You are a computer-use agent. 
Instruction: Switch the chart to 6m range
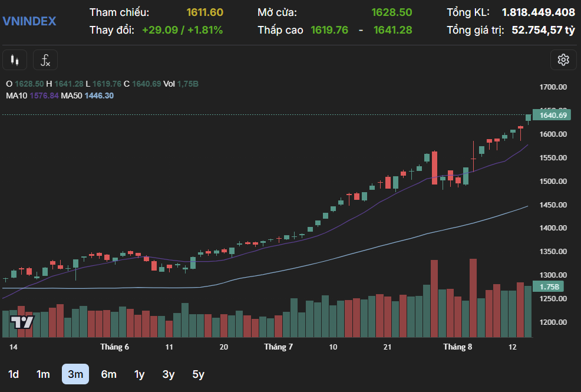(108, 374)
